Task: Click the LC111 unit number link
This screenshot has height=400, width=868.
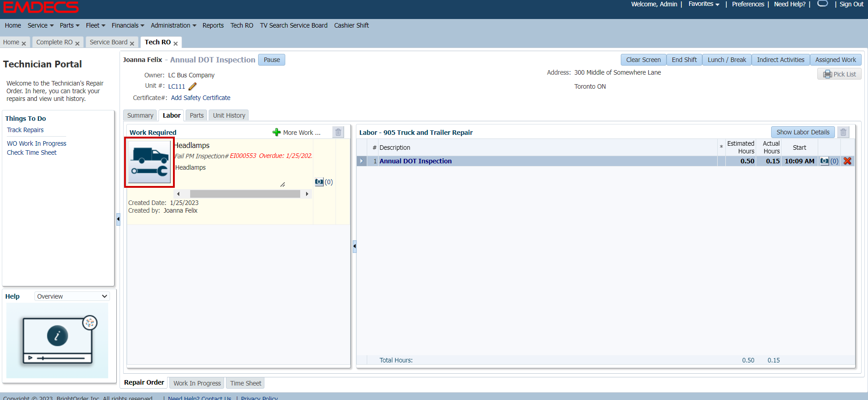Action: (177, 86)
